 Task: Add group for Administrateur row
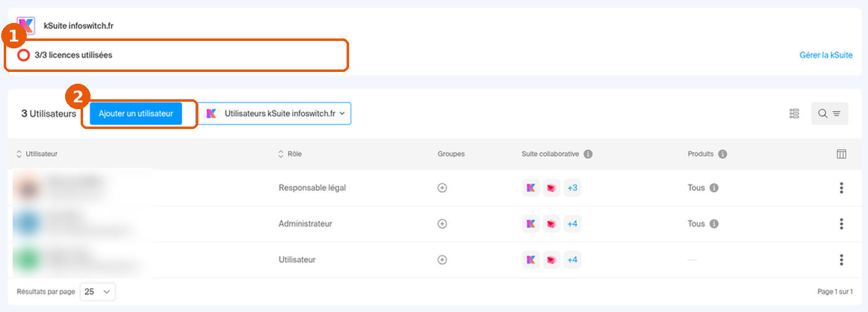click(x=442, y=224)
